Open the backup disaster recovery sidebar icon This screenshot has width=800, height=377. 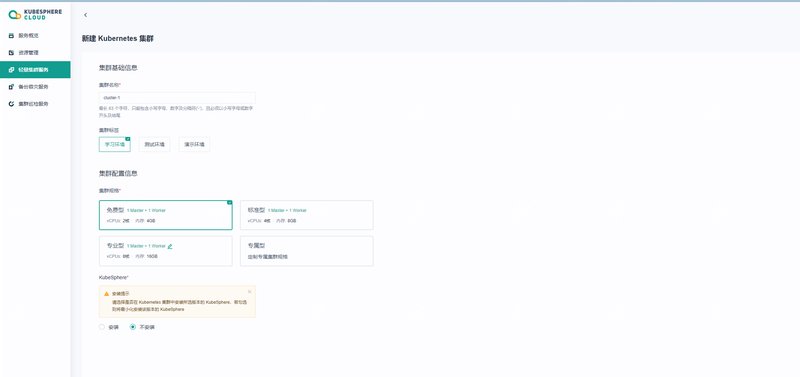point(11,87)
